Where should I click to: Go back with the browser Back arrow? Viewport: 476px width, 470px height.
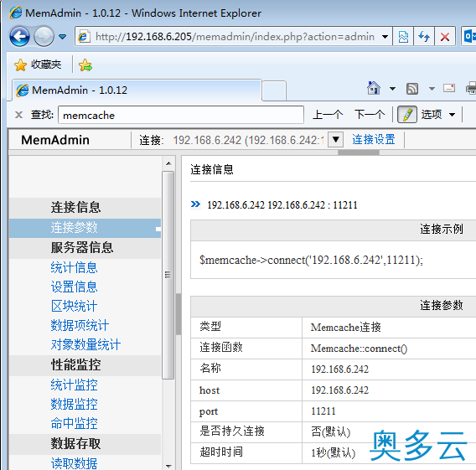(x=20, y=36)
